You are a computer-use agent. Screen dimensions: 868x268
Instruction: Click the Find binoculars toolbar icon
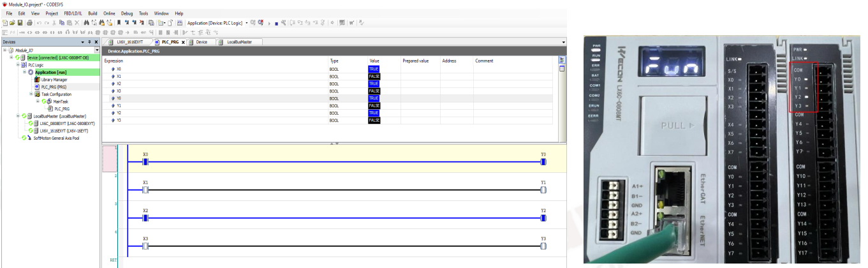(x=85, y=22)
